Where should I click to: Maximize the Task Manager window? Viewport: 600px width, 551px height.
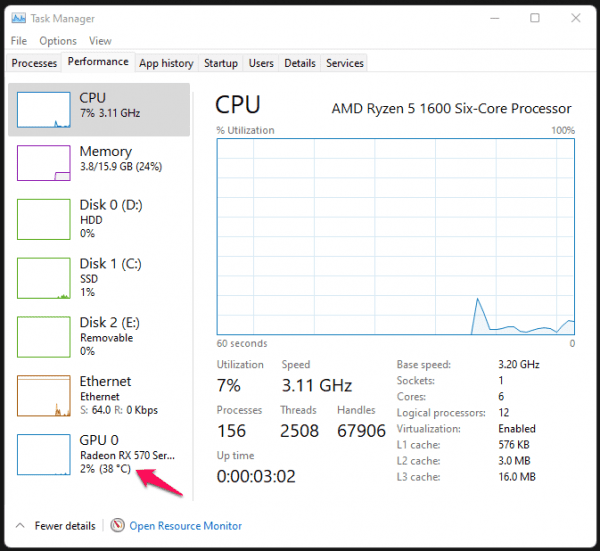point(535,18)
